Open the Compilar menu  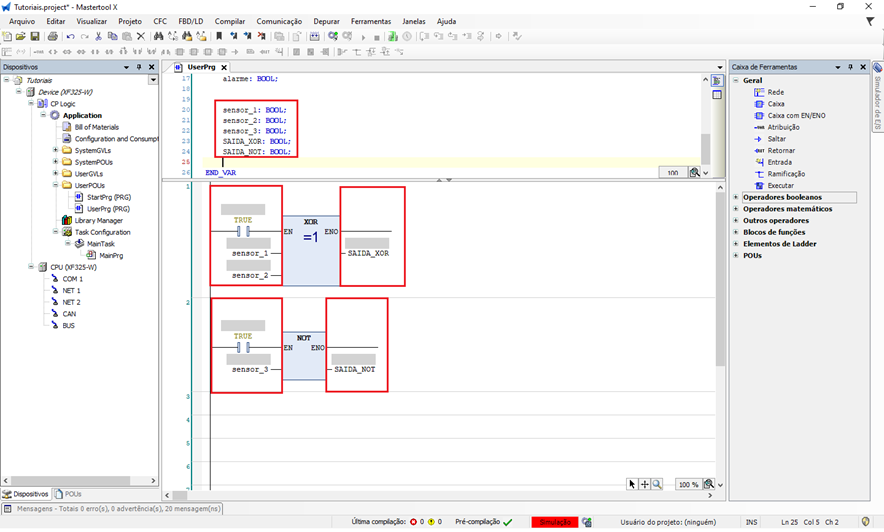230,21
